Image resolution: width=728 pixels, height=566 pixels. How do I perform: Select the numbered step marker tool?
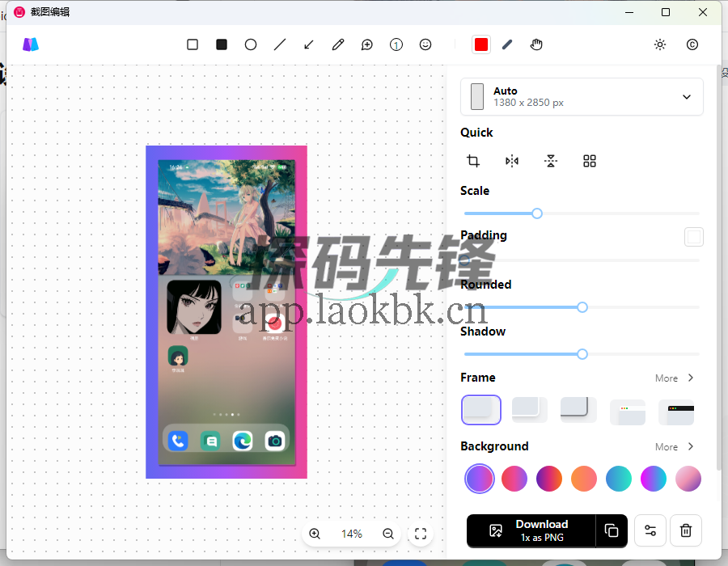(396, 44)
